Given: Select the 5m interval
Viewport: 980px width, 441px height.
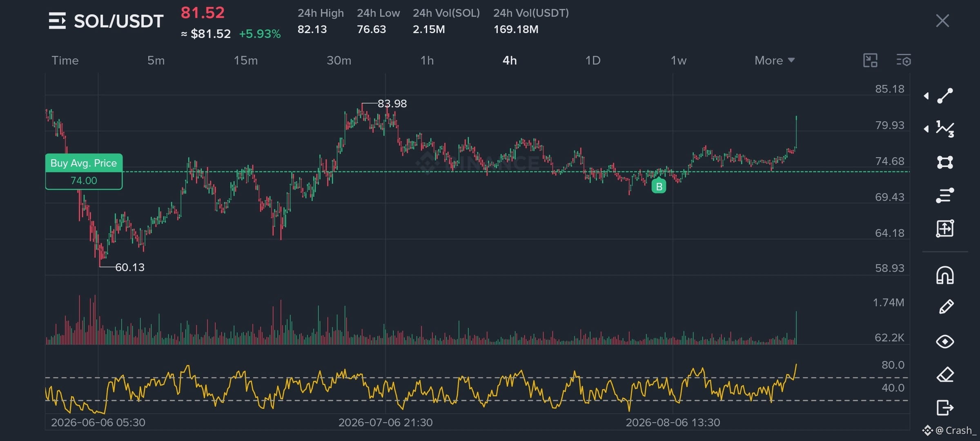Looking at the screenshot, I should click(x=156, y=60).
